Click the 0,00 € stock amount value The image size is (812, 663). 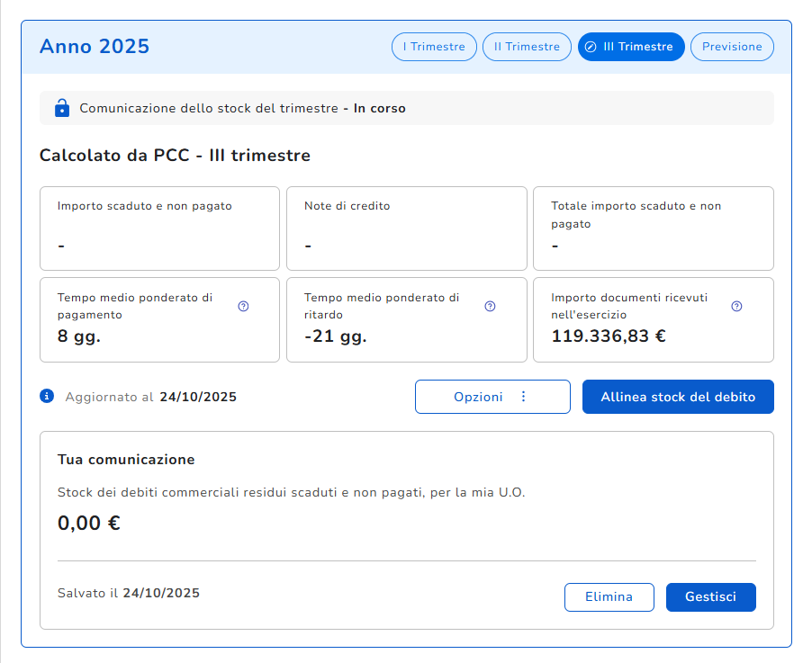(x=89, y=523)
